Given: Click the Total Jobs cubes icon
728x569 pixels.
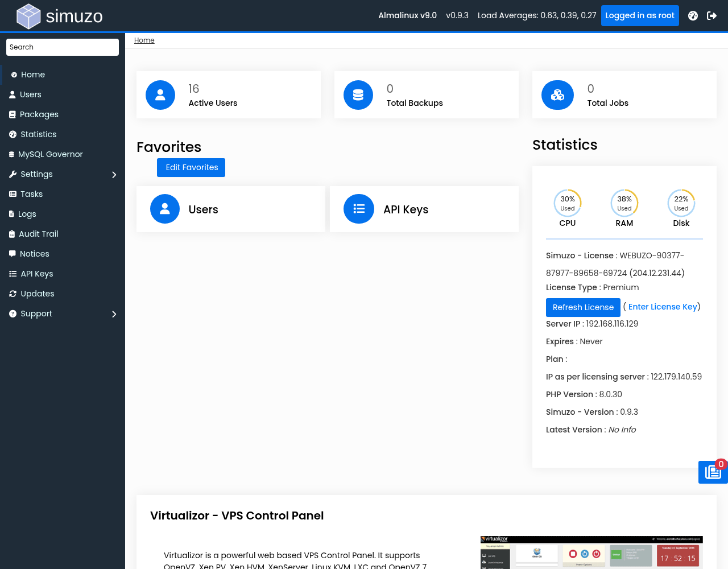Looking at the screenshot, I should (557, 95).
